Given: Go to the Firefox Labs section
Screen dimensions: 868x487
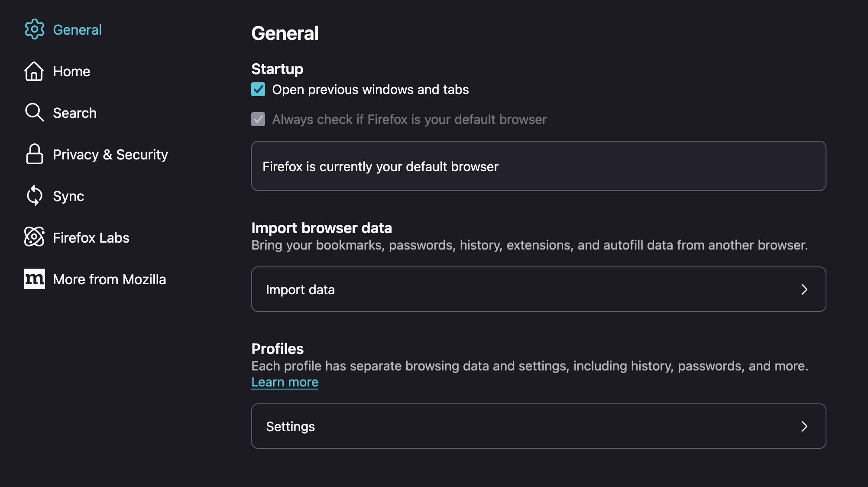Looking at the screenshot, I should [x=91, y=238].
